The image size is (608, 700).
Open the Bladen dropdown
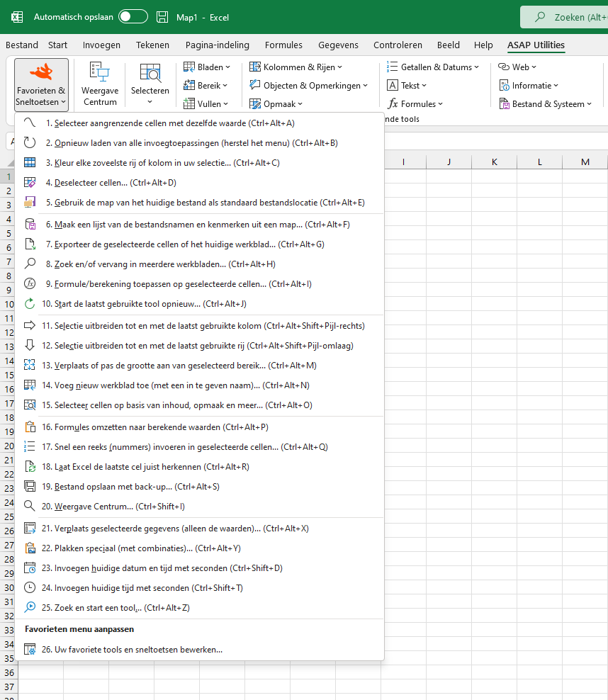tap(207, 67)
